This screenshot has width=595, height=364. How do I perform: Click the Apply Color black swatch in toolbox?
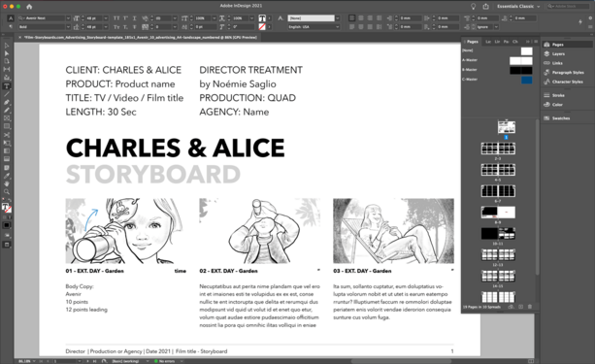click(x=7, y=225)
